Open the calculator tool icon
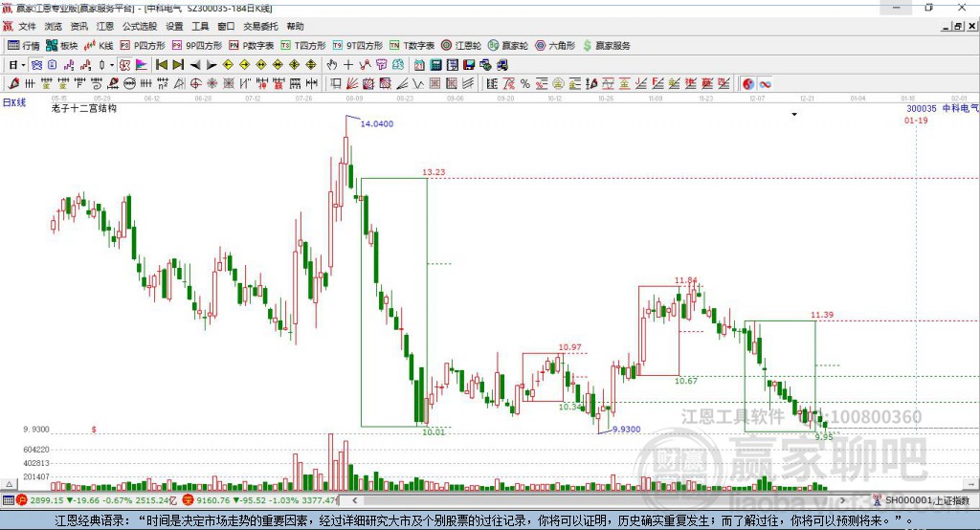The height and width of the screenshot is (530, 980). click(x=435, y=64)
